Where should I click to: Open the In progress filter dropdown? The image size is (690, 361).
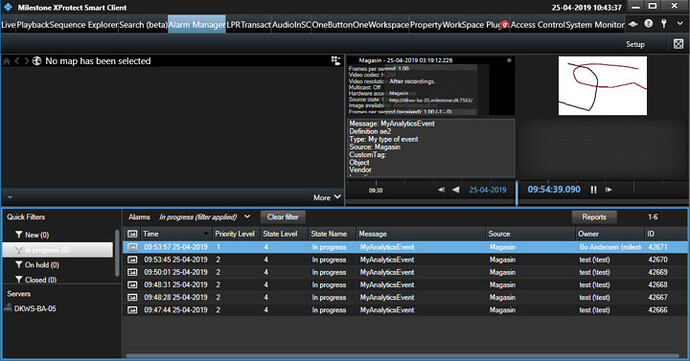click(x=247, y=217)
